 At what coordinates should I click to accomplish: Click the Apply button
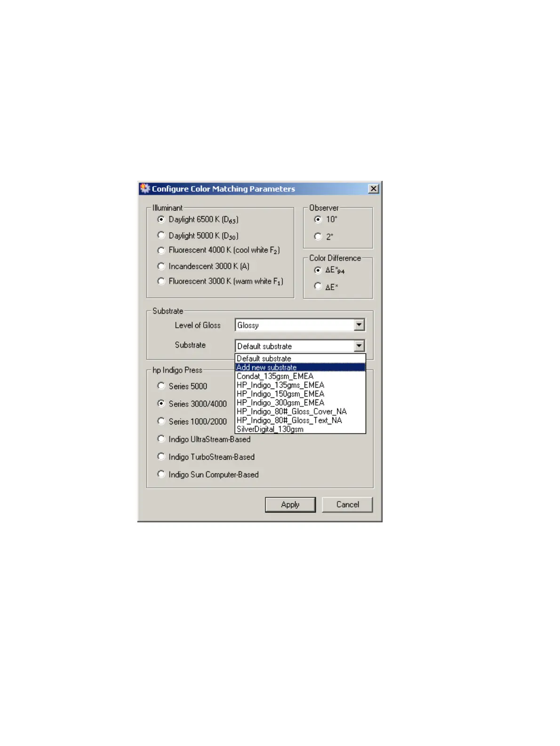tap(290, 504)
